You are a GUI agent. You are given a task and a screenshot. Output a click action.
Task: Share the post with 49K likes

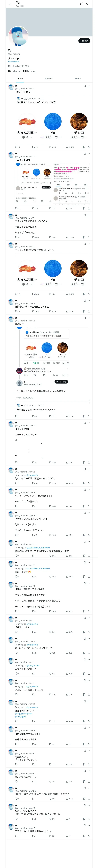pos(89,147)
